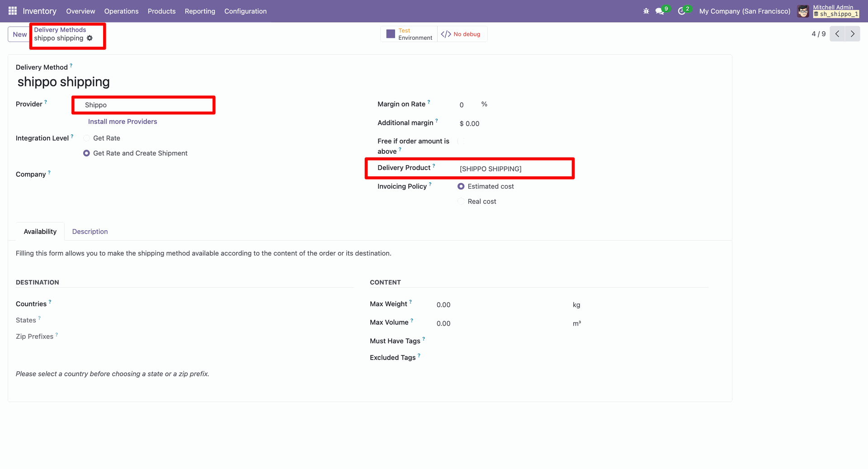
Task: Click the help icon beside Invoicing Policy
Action: [430, 184]
